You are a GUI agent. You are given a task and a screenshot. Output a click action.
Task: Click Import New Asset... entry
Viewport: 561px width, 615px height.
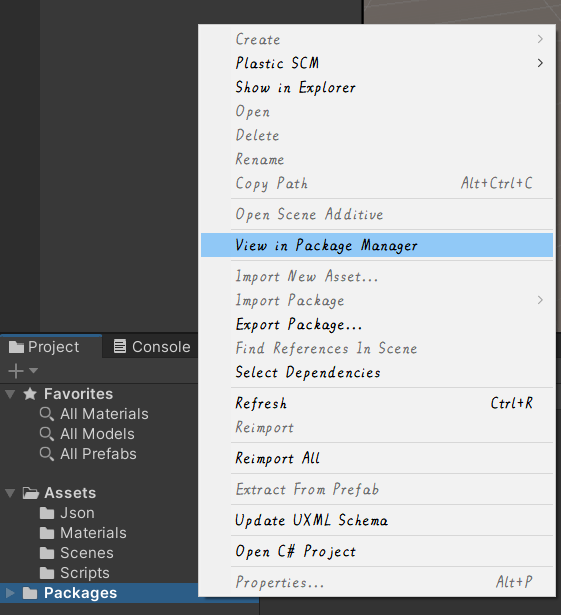coord(377,277)
